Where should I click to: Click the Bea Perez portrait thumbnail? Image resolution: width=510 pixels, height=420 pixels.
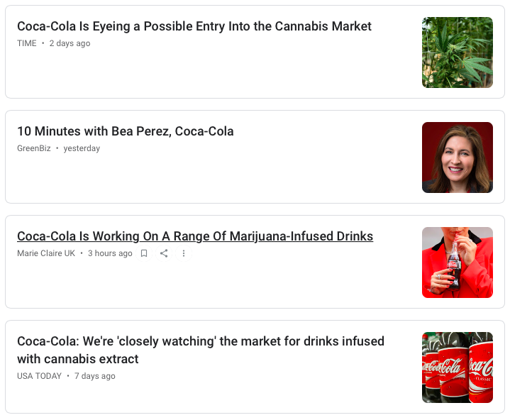457,157
